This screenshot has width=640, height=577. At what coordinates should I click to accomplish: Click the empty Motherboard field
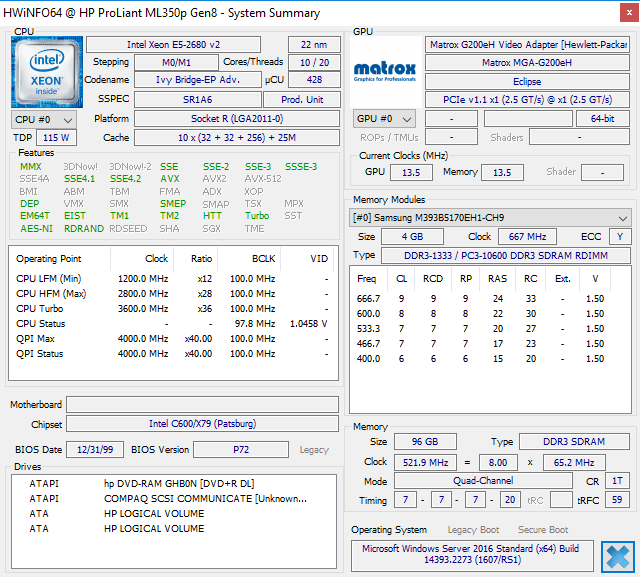[202, 404]
